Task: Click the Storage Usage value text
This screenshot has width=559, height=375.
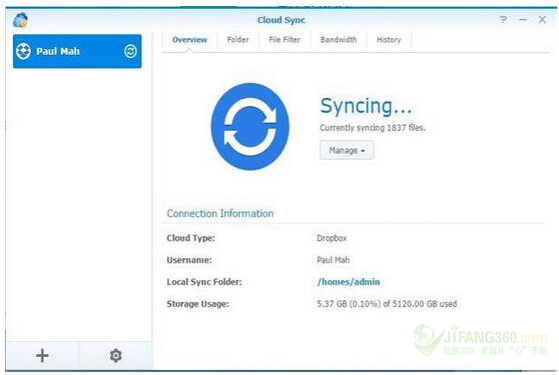Action: [x=386, y=304]
